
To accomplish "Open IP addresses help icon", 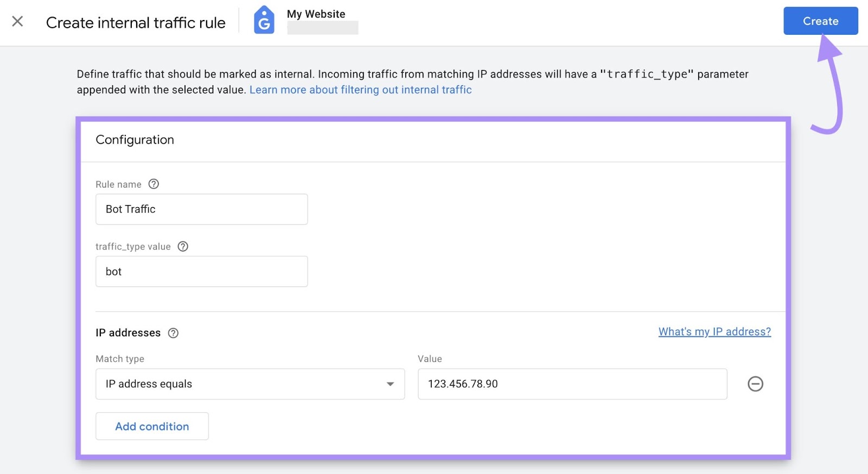I will 173,333.
